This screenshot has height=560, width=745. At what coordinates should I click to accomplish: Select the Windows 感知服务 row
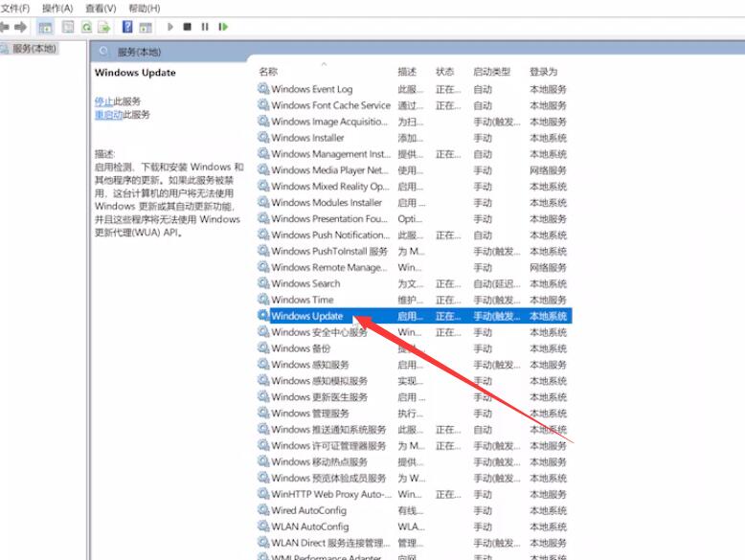click(x=414, y=365)
